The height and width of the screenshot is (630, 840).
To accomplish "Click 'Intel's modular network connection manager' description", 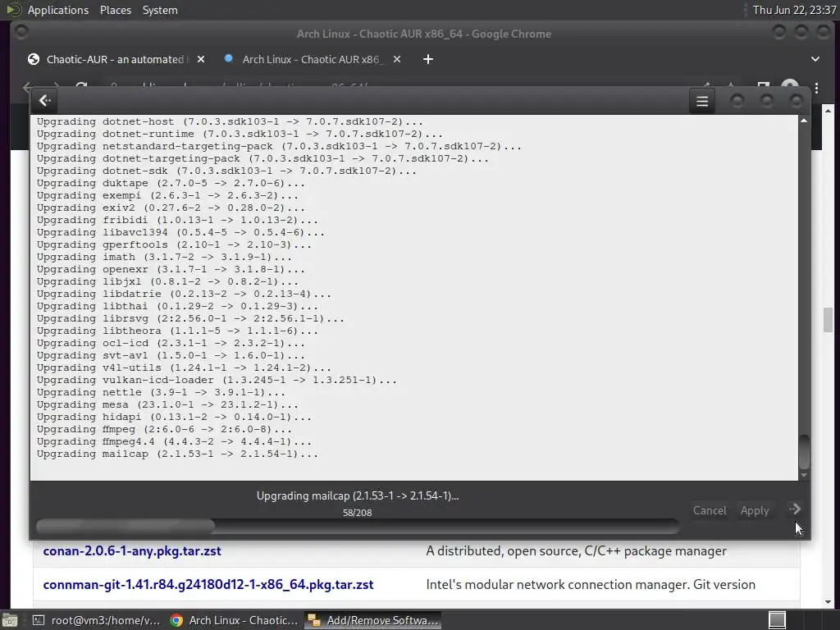I will pos(591,584).
